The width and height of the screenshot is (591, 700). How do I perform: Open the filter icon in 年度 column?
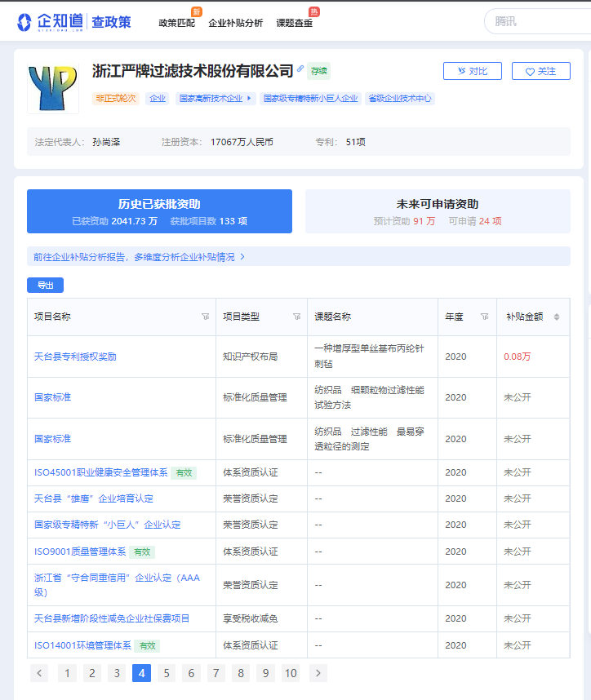coord(484,317)
